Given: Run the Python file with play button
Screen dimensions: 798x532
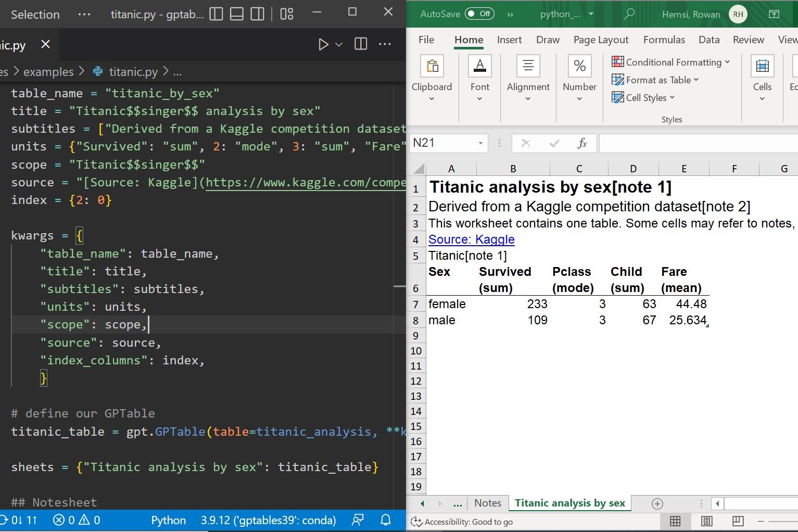Looking at the screenshot, I should click(x=323, y=44).
